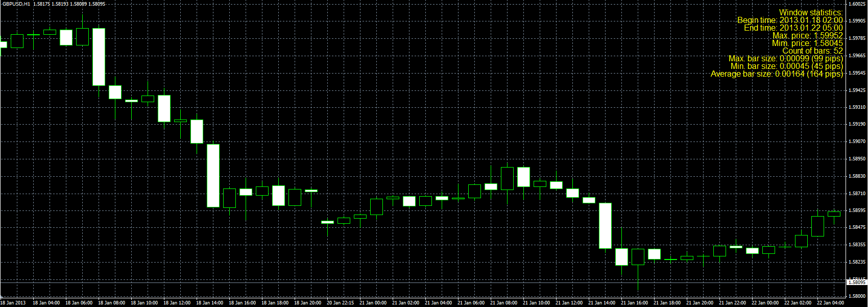
Task: Click time axis label '21 Jan 02:00'
Action: 405,303
